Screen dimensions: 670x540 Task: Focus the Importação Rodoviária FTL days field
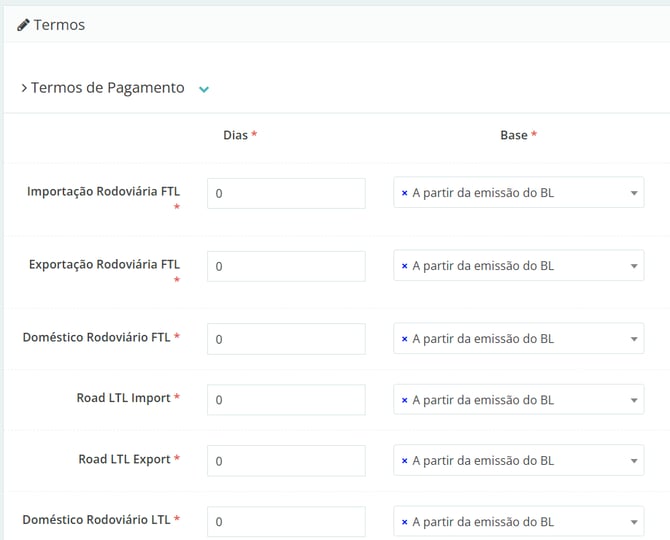286,193
